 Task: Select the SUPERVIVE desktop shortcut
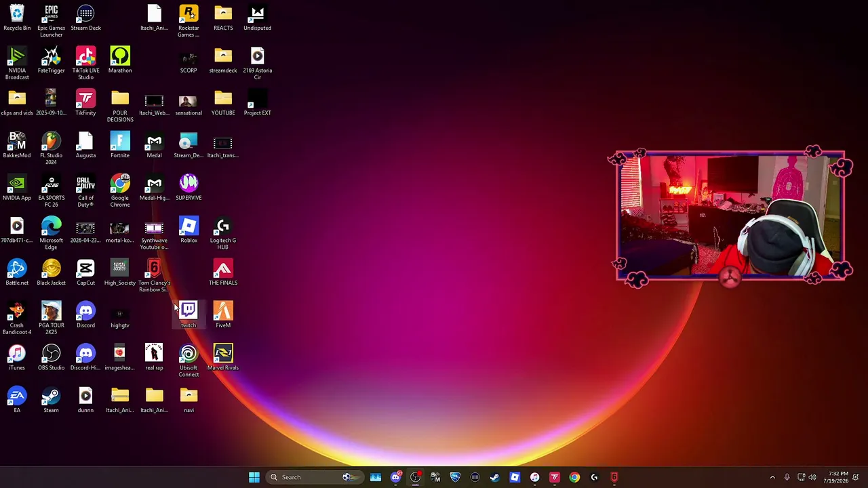tap(189, 188)
